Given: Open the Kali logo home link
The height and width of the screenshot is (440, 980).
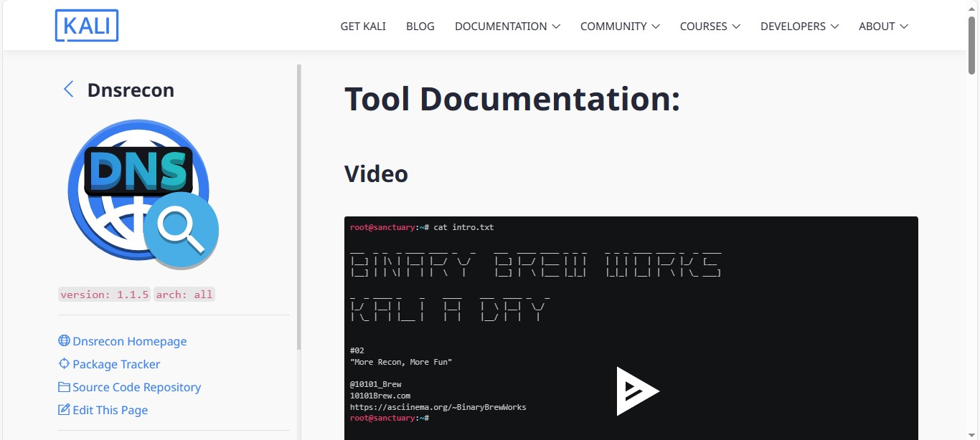Looking at the screenshot, I should (x=87, y=26).
